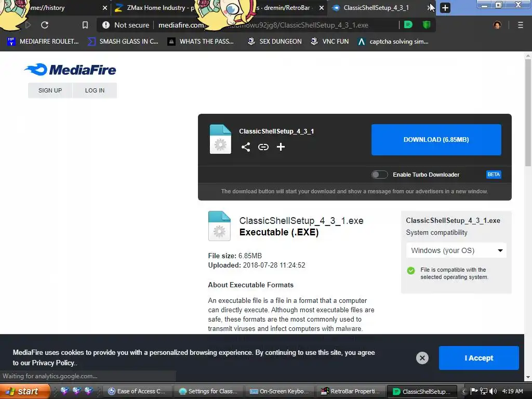The width and height of the screenshot is (532, 399).
Task: Click ClassicShellSetup taskbar item
Action: click(x=422, y=391)
